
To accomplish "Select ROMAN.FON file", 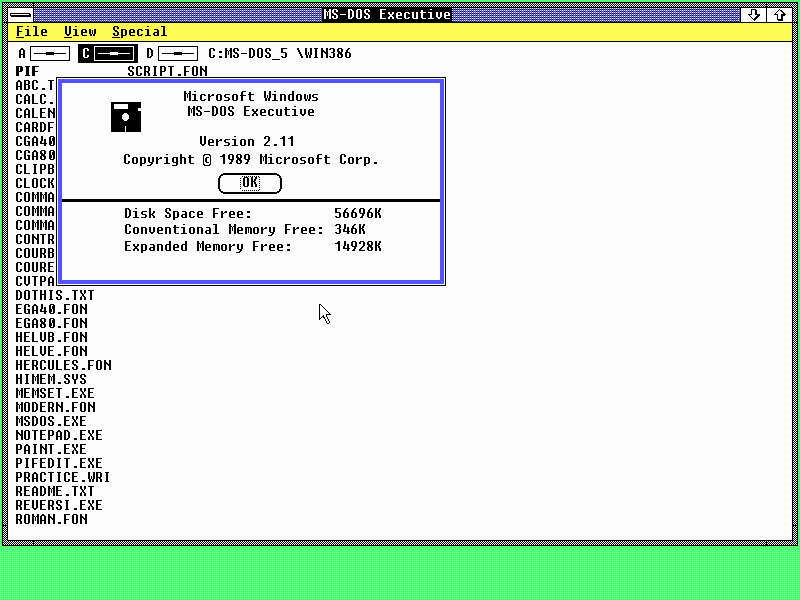I will 52,519.
